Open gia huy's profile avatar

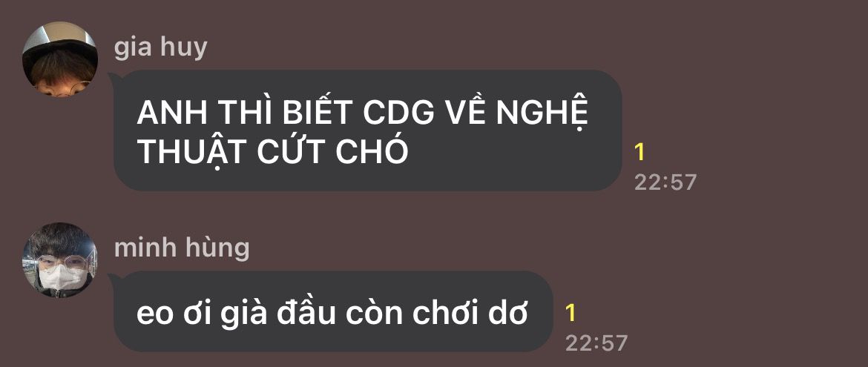tap(60, 60)
